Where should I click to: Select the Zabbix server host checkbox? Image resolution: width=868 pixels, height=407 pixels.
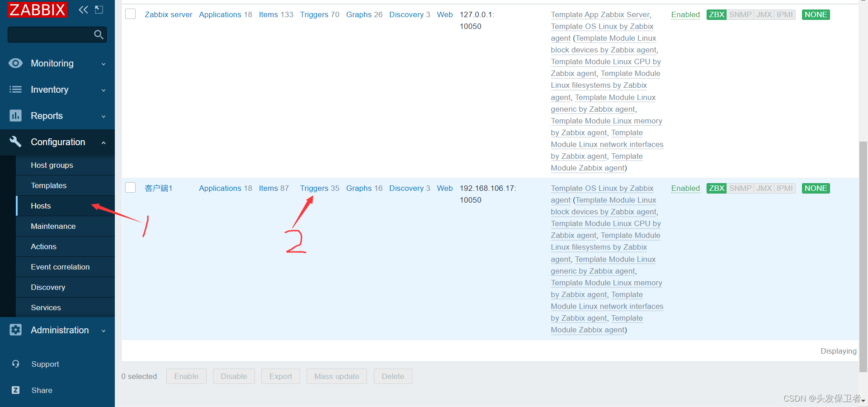click(x=131, y=14)
